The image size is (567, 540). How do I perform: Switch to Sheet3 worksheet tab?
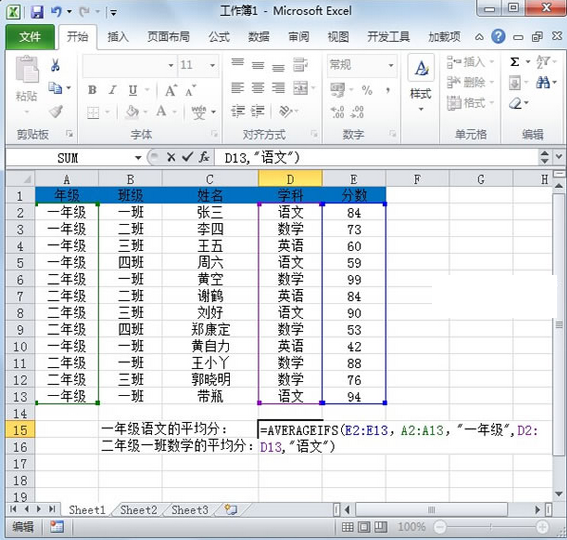click(190, 510)
